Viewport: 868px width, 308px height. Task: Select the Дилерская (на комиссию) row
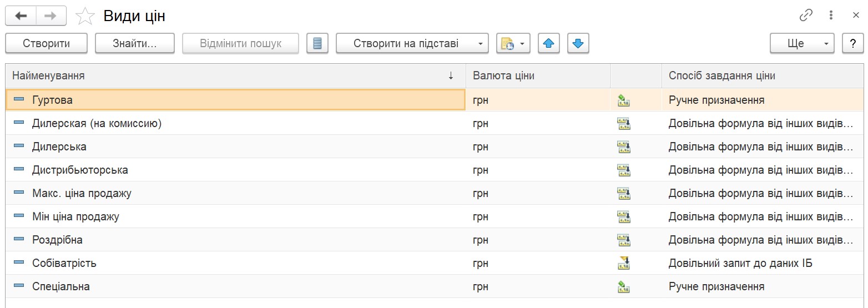(435, 123)
